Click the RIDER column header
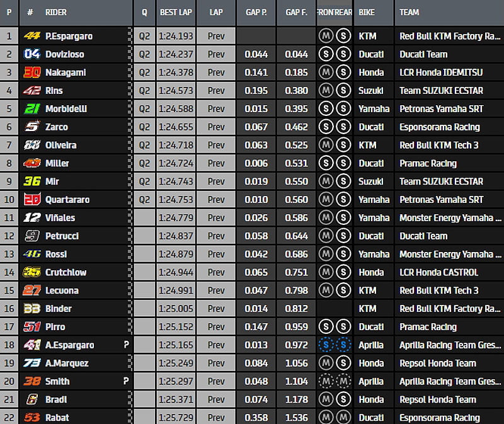This screenshot has width=504, height=424. point(57,12)
